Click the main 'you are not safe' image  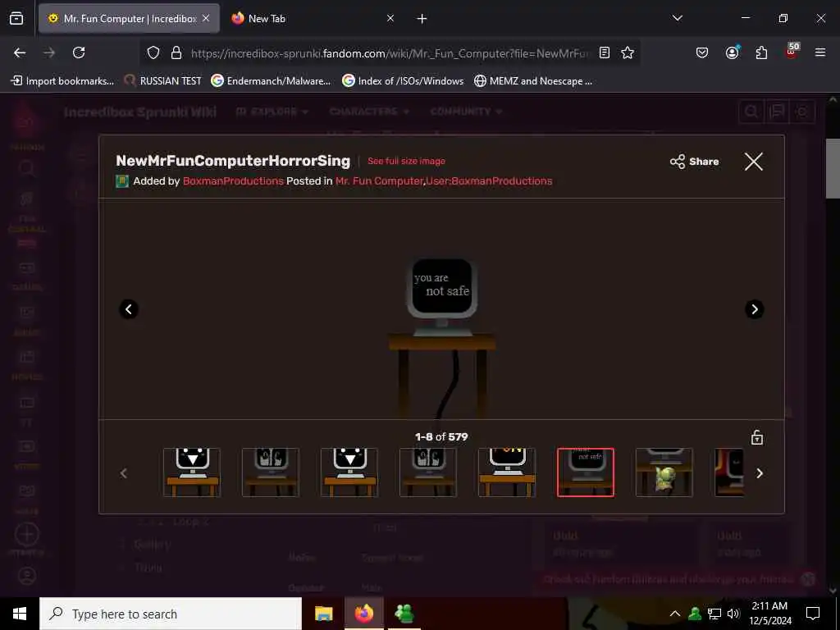(x=441, y=337)
